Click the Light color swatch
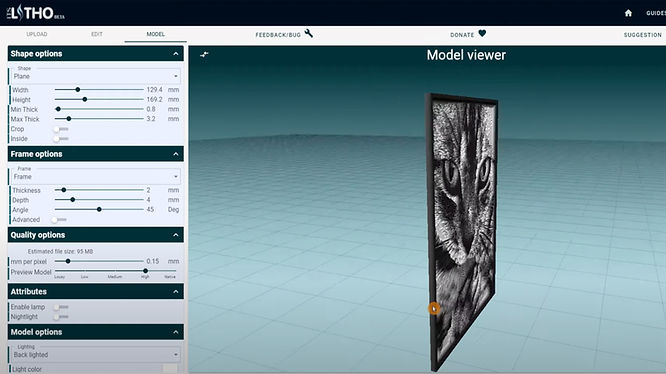Image resolution: width=666 pixels, height=374 pixels. coord(170,368)
